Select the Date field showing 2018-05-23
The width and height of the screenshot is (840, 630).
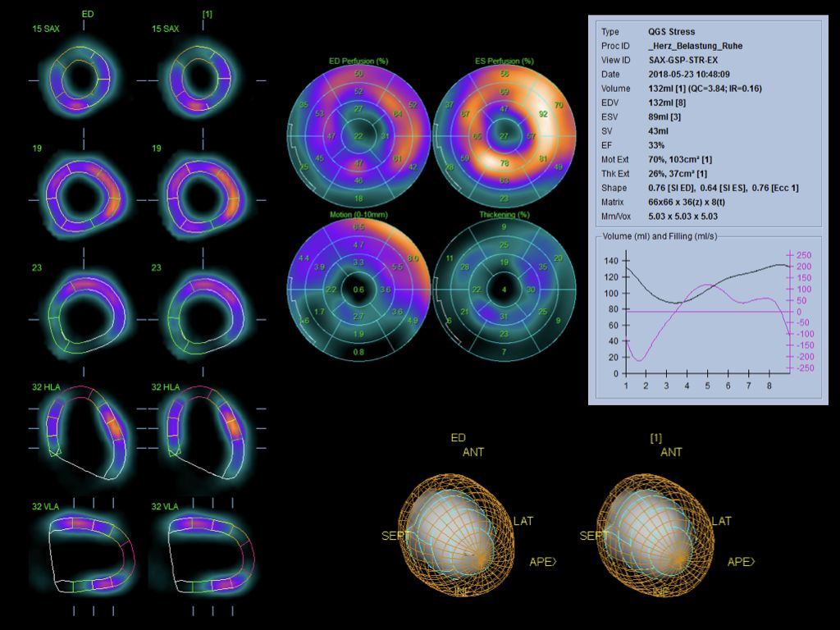(687, 74)
